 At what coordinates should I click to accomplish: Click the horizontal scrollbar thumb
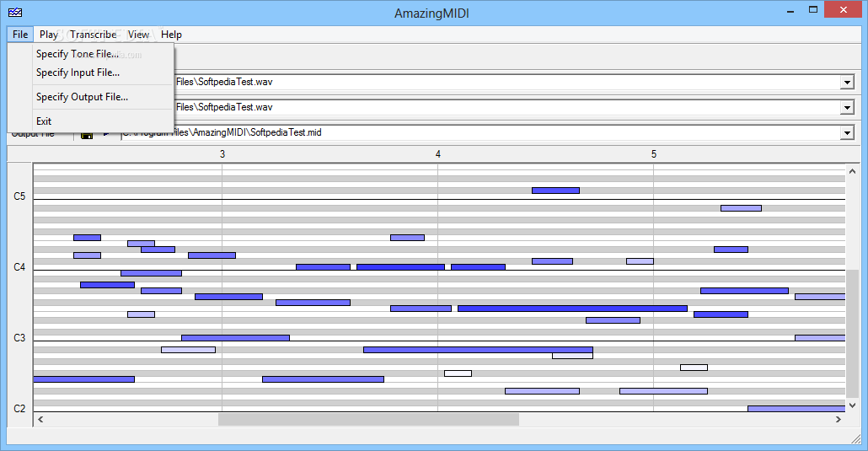(x=368, y=420)
